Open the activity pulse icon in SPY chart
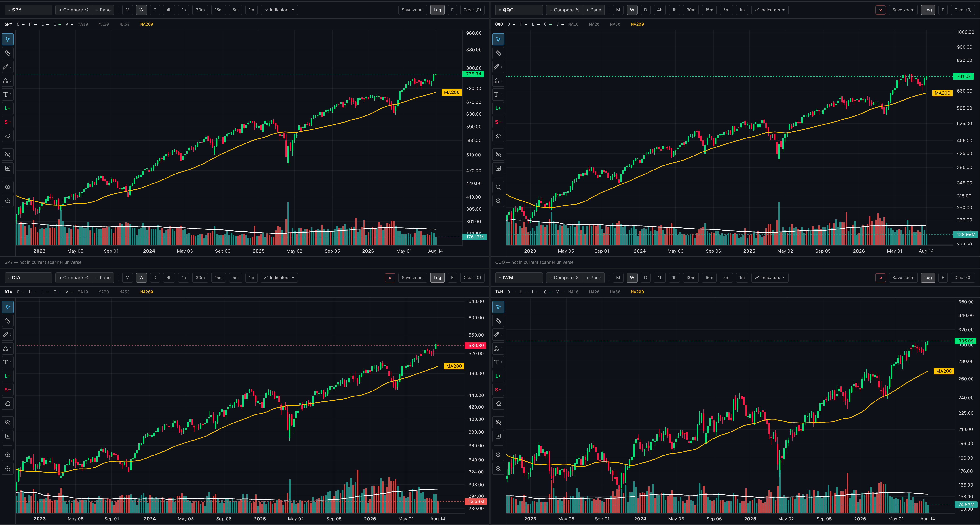Image resolution: width=980 pixels, height=525 pixels. click(x=8, y=168)
